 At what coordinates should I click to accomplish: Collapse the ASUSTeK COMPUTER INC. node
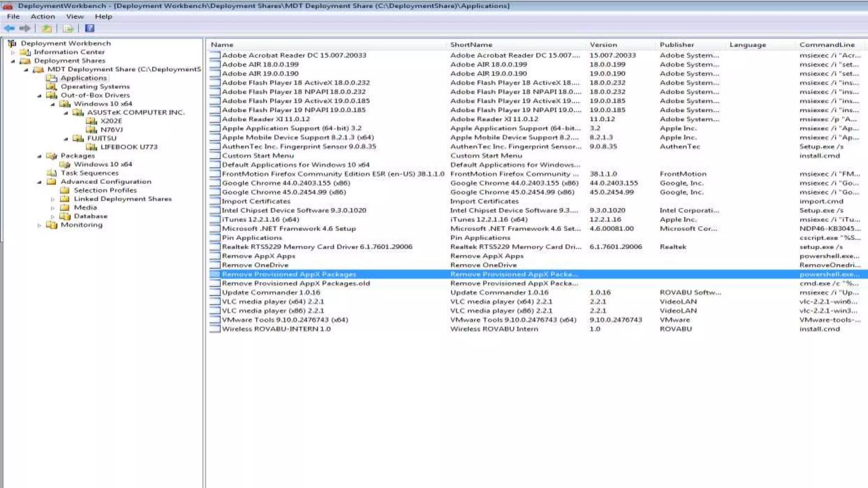[x=66, y=113]
